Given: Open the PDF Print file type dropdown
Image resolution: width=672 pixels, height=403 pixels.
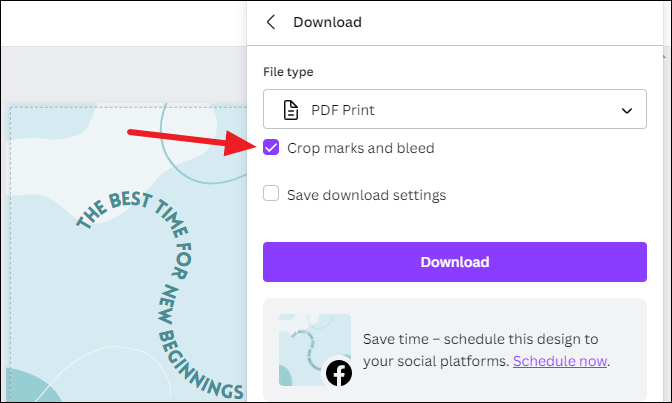Looking at the screenshot, I should click(x=455, y=109).
